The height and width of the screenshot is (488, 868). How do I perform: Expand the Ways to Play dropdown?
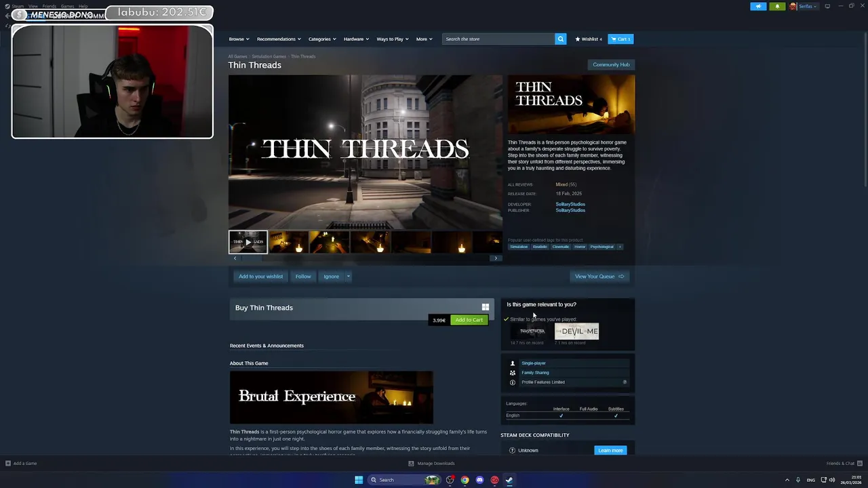[393, 39]
